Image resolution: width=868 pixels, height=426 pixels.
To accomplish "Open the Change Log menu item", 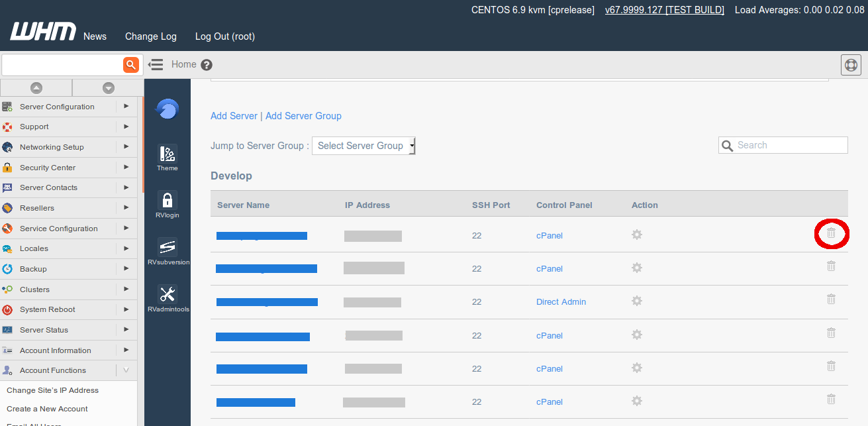I will [151, 36].
